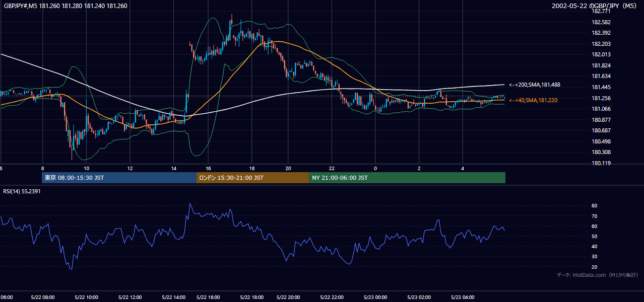This screenshot has height=302, width=644.
Task: Click the 5/22 12:00 date label
Action: [130, 297]
